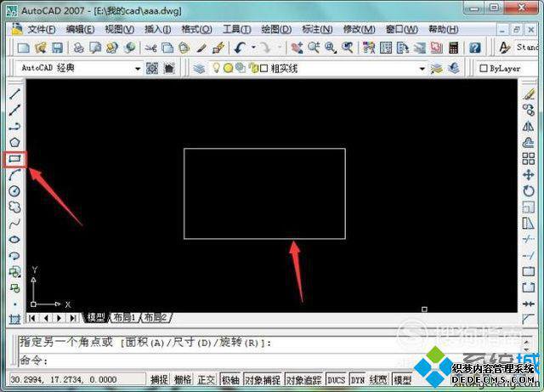
Task: Select the Rotate modify tool
Action: click(529, 191)
